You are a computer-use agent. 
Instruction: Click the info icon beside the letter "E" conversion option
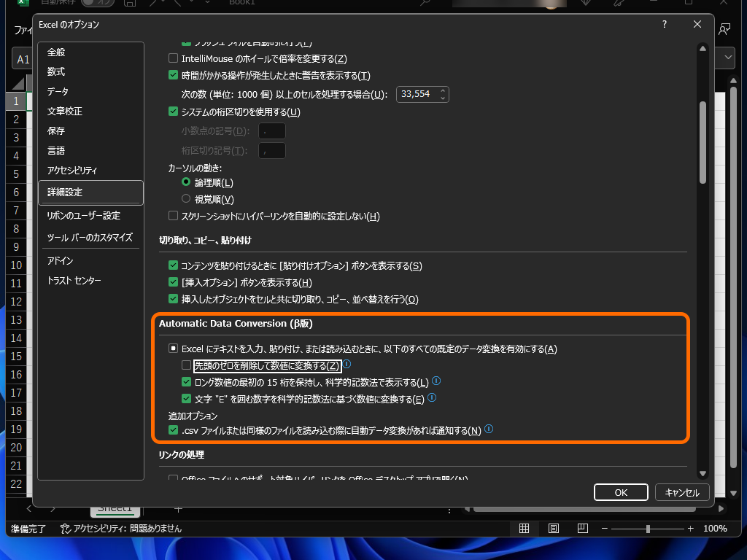point(432,398)
